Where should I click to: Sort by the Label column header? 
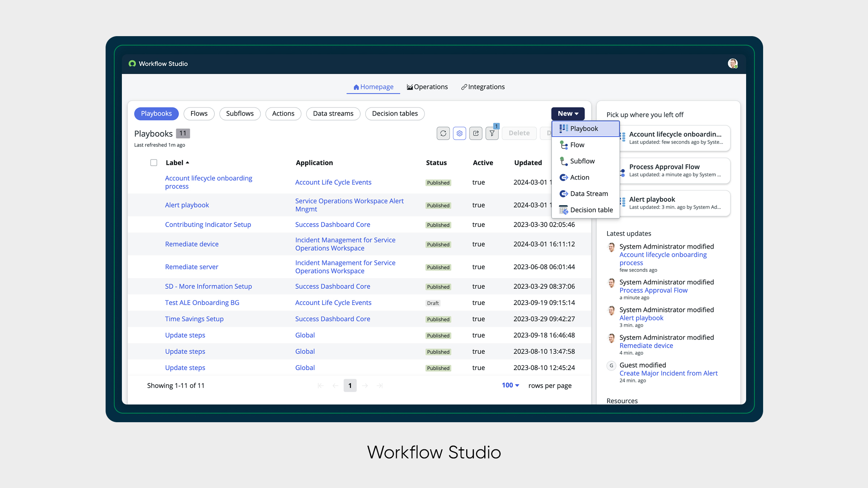(175, 163)
